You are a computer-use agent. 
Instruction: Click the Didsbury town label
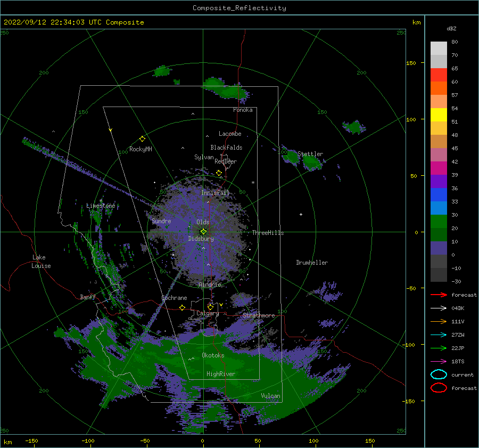pos(201,239)
